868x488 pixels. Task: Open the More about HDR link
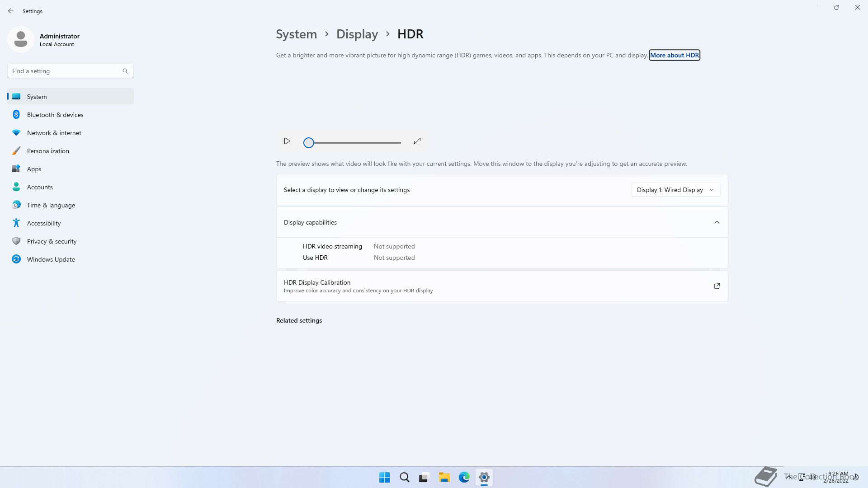pos(674,55)
